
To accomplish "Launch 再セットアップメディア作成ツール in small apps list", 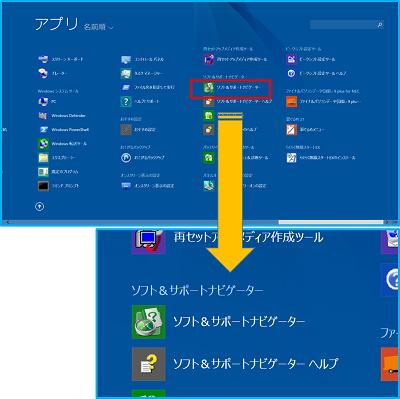I will pos(235,59).
